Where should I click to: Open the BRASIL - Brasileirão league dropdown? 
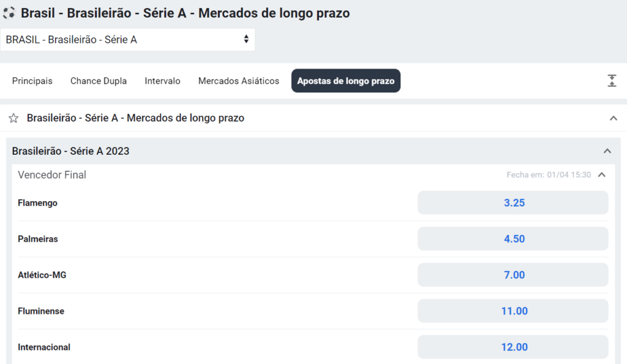point(127,40)
